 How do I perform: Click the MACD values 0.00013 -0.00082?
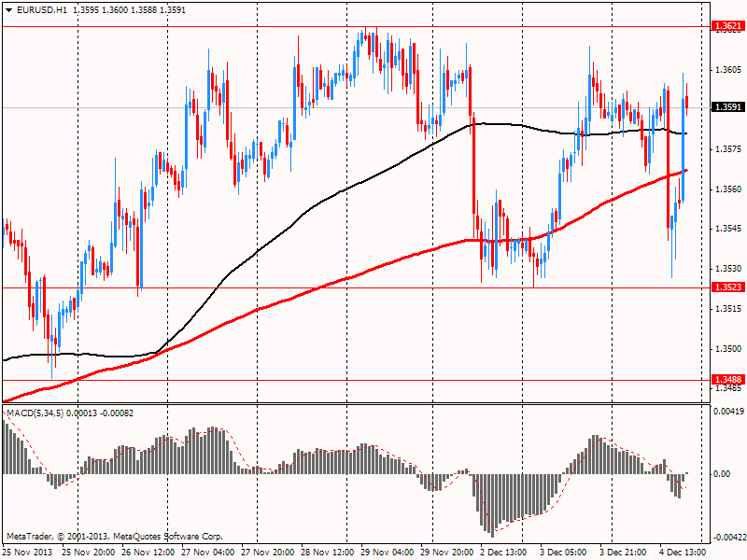[x=101, y=413]
